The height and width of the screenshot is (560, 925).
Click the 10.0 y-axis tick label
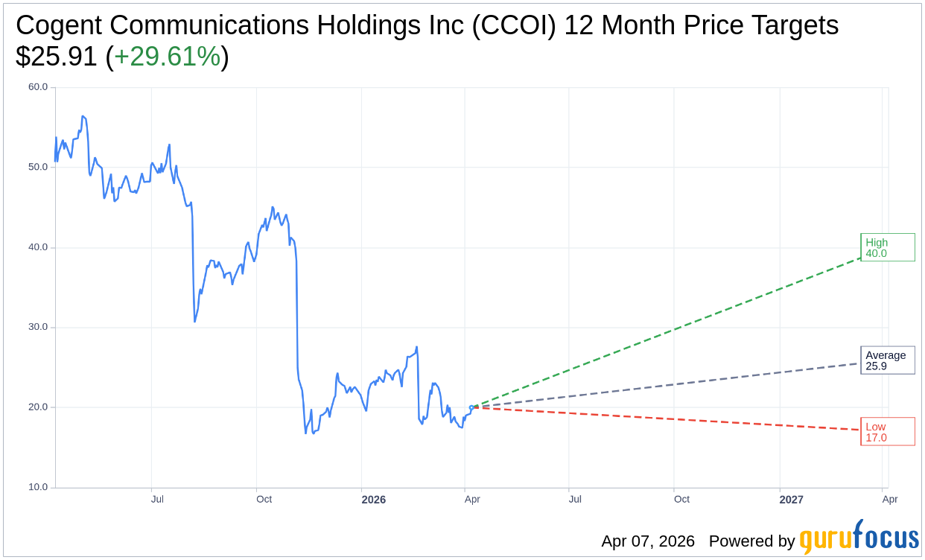[x=38, y=487]
